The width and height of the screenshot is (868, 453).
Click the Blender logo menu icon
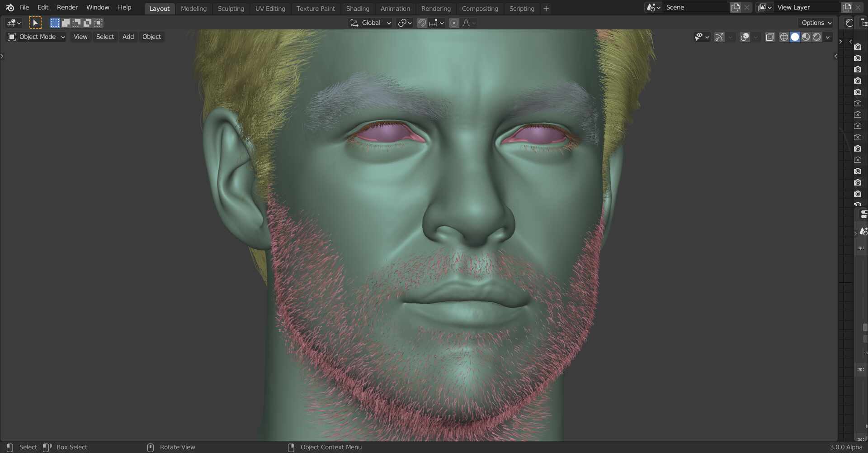tap(9, 8)
